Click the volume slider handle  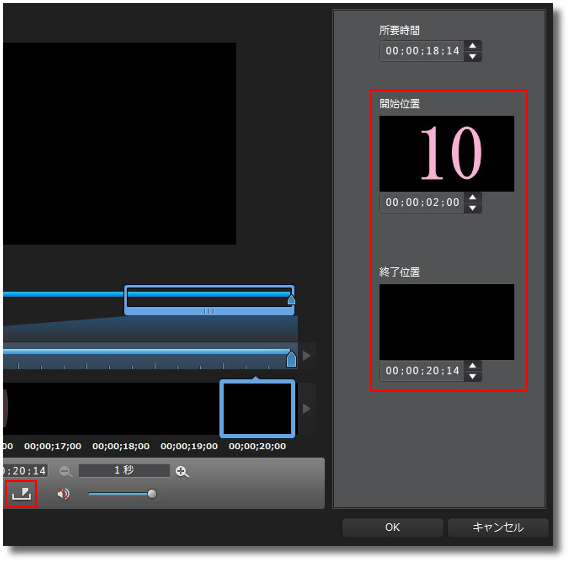coord(152,494)
